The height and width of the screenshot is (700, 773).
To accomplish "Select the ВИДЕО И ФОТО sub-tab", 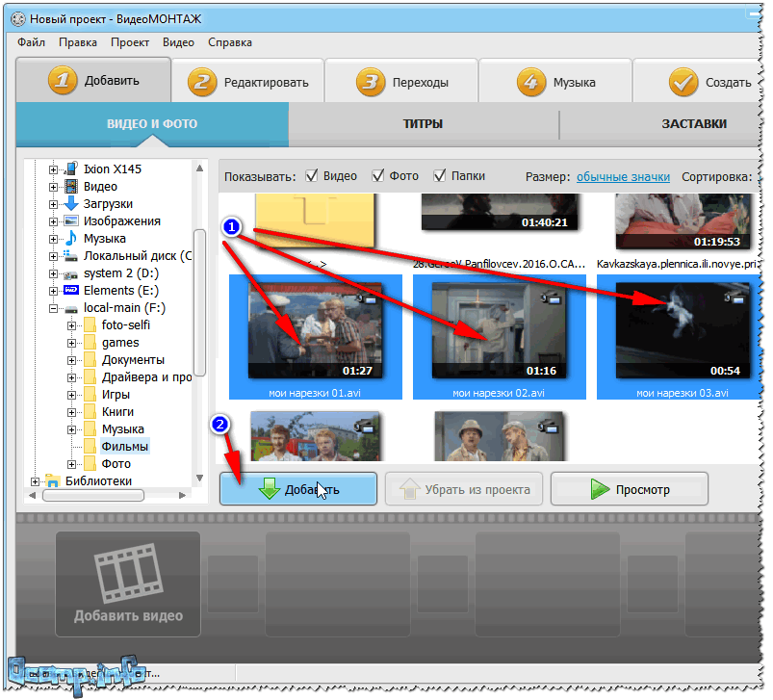I will [x=152, y=124].
